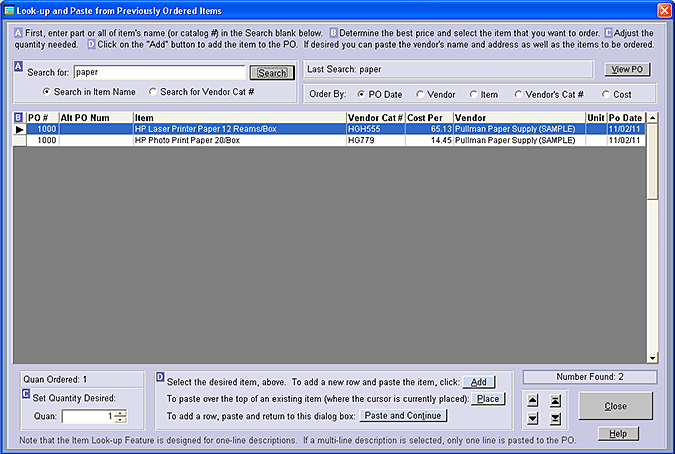675x454 pixels.
Task: Click Place to paste over existing item
Action: click(488, 399)
